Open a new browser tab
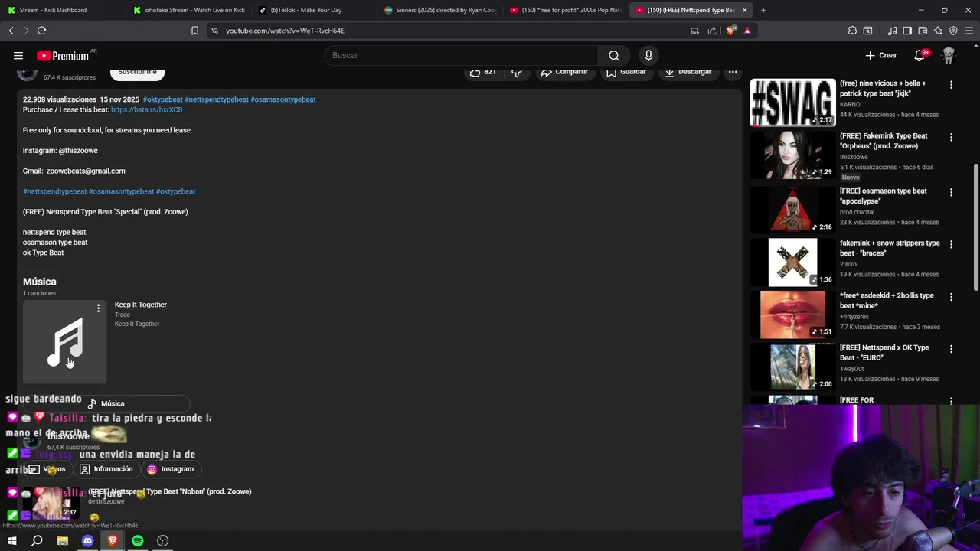This screenshot has width=980, height=551. [763, 10]
